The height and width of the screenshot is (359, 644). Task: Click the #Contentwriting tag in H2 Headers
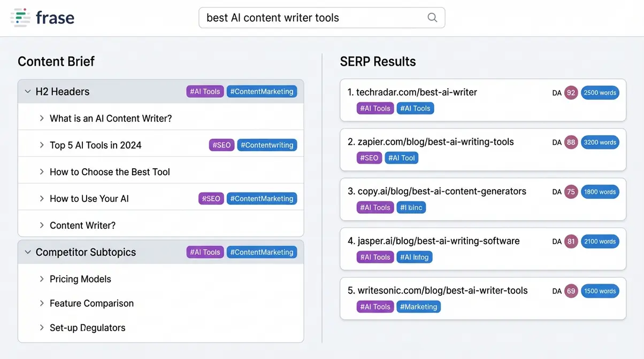click(267, 145)
